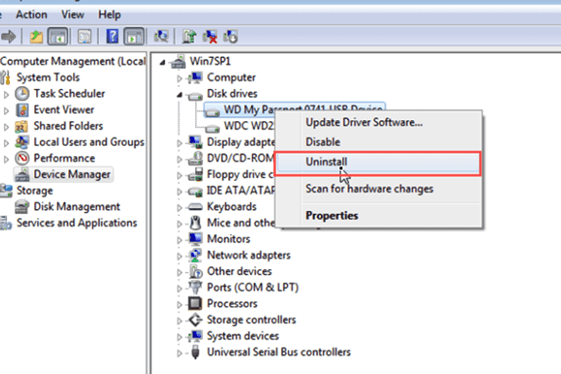
Task: Select Keyboards label in device list
Action: coord(232,207)
